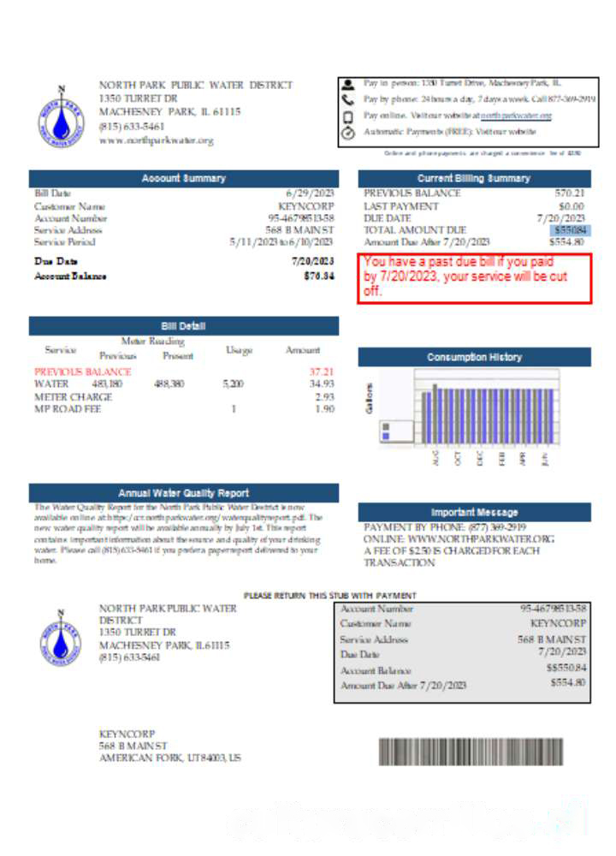
Task: Click the pay by phone handset icon
Action: pos(348,100)
